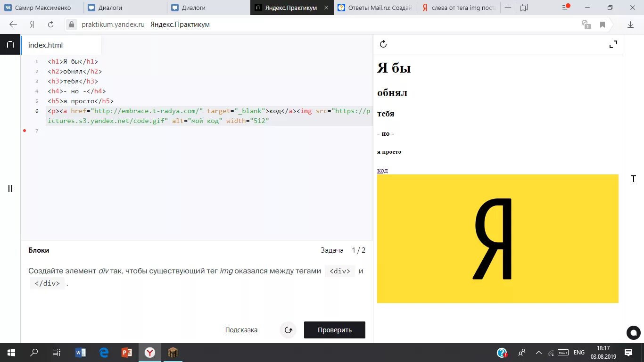Launch Word from the taskbar
Viewport: 644px width, 362px height.
(81, 353)
